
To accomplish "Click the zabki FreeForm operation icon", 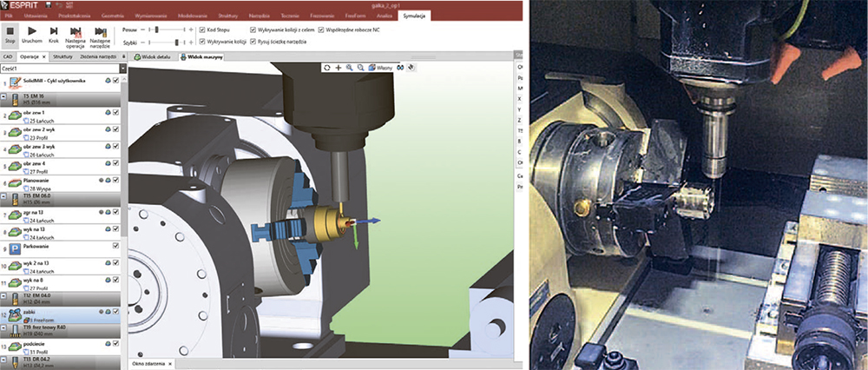I will (x=15, y=314).
